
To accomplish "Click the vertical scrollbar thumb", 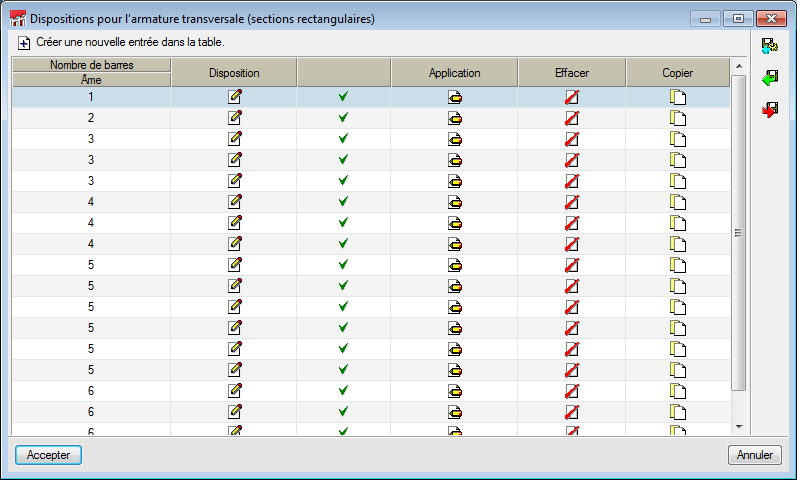I will (739, 233).
